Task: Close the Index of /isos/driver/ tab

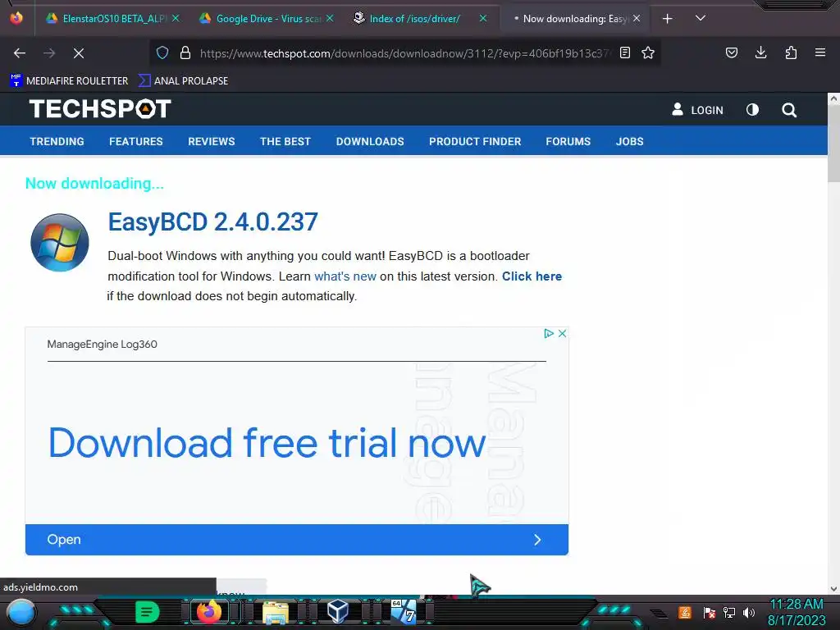Action: [482, 18]
